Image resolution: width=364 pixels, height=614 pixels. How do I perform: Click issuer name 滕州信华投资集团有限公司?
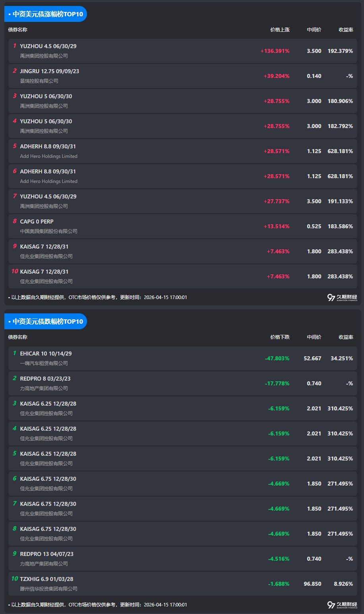[48, 589]
